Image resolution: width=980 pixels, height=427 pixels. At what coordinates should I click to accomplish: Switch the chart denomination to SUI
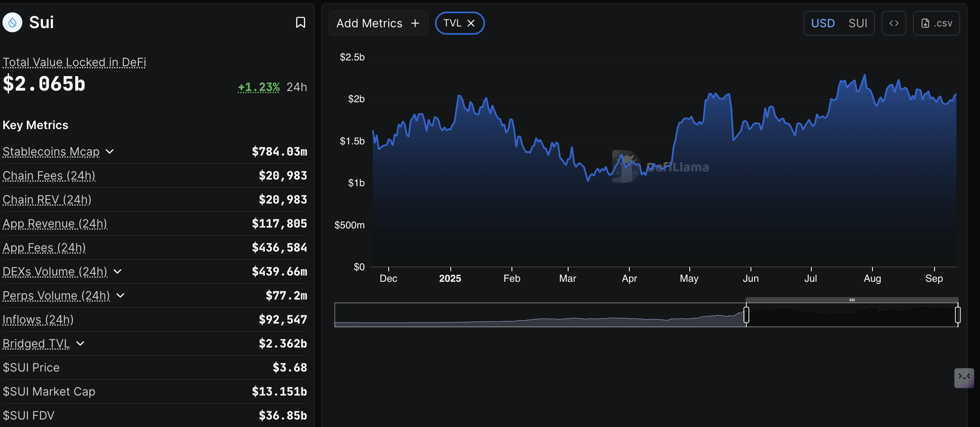point(858,23)
